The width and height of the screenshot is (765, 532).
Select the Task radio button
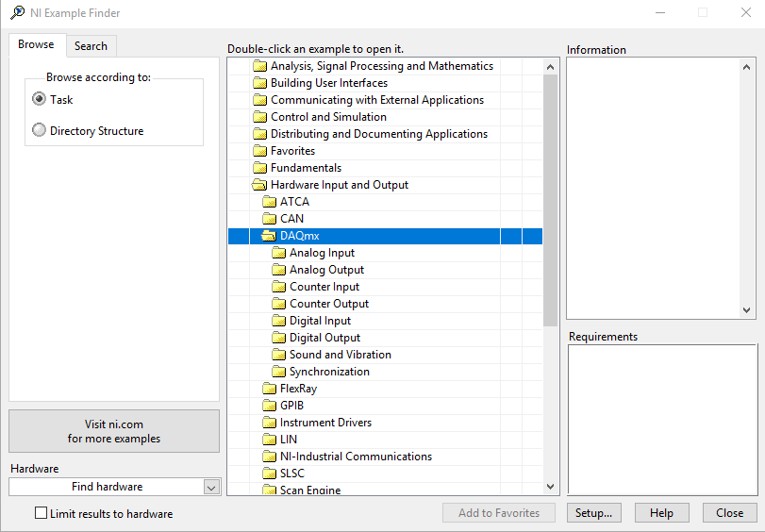pyautogui.click(x=39, y=99)
